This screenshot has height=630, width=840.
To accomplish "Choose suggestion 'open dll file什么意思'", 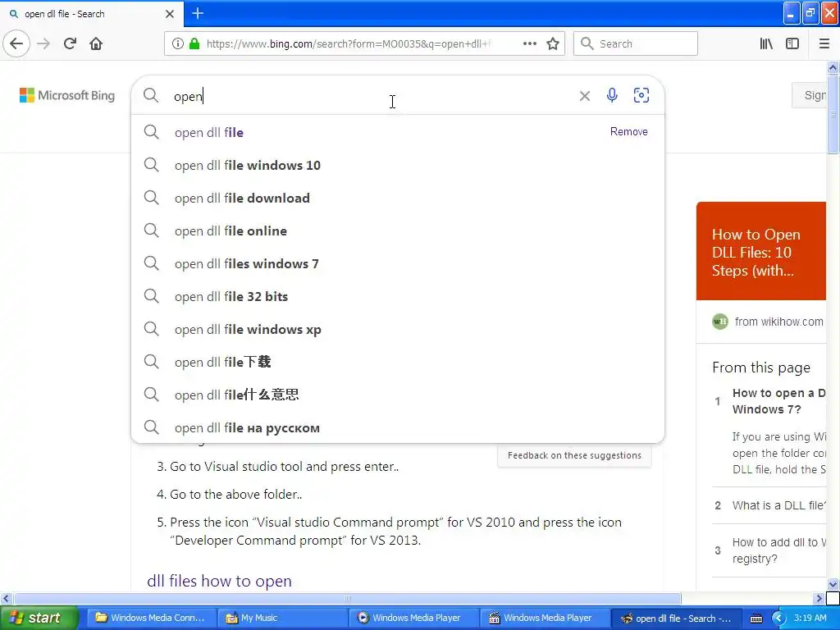I will 398,395.
